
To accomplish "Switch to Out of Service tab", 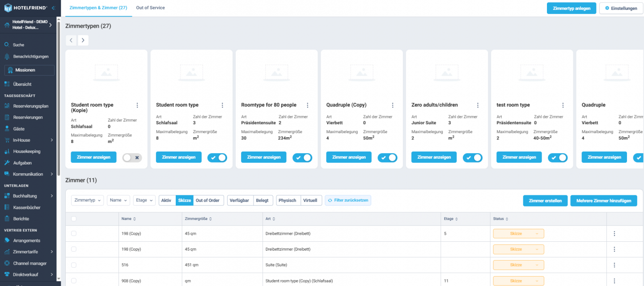I will (x=151, y=8).
